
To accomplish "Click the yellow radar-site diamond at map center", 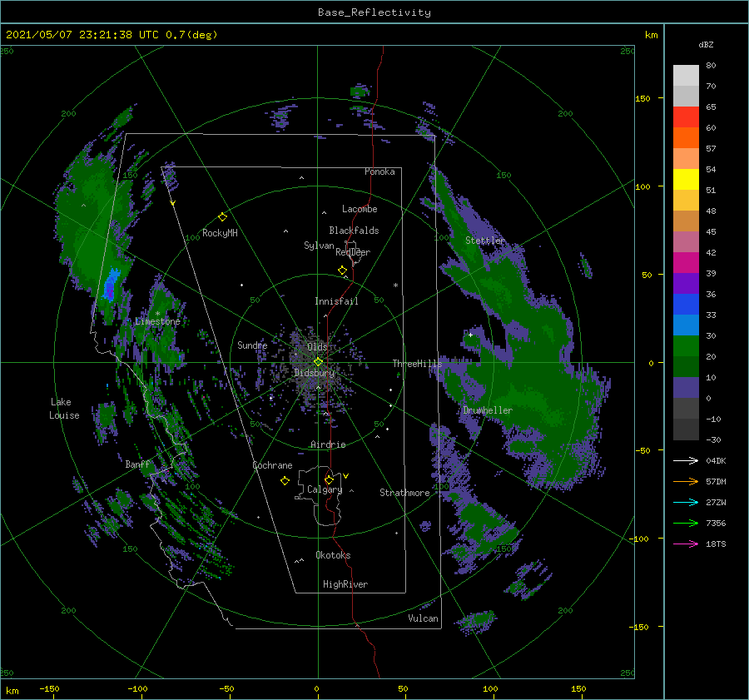I will click(318, 362).
